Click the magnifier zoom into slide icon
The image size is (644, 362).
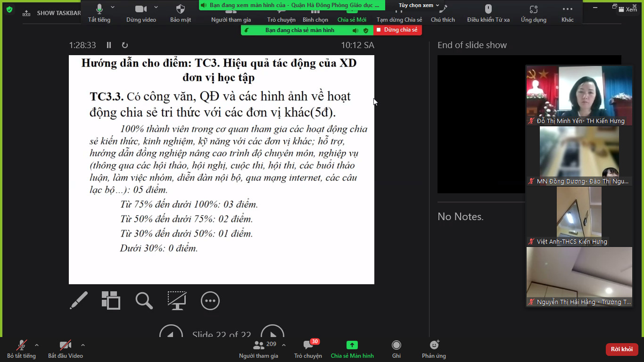click(x=144, y=301)
